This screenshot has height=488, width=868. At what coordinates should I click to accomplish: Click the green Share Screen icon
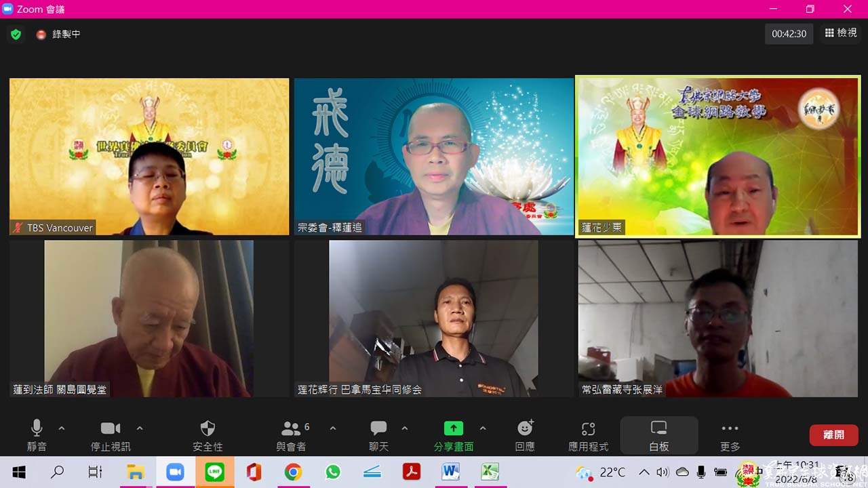tap(453, 428)
